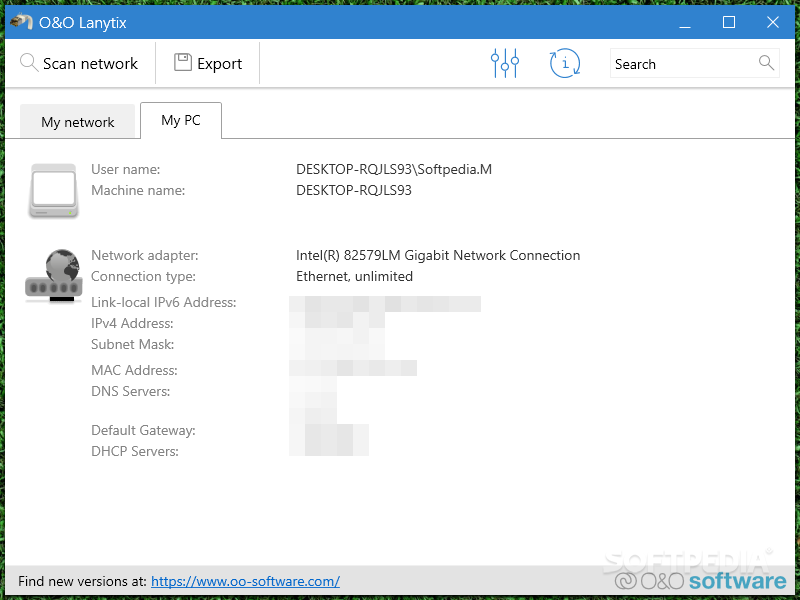
Task: Click the 'Default Gateway:' label
Action: click(143, 431)
